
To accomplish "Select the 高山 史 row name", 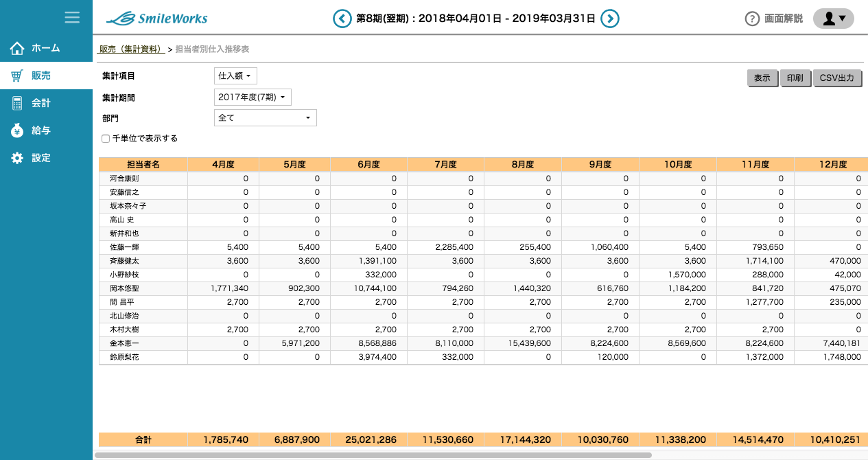I will tap(122, 220).
